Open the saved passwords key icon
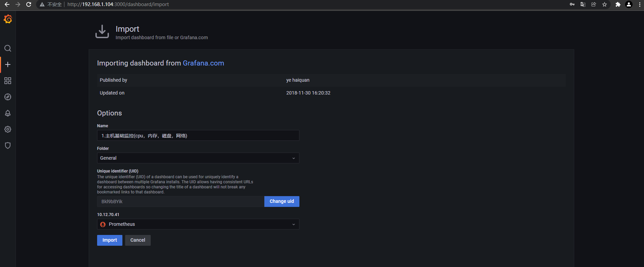Viewport: 644px width, 267px height. click(x=572, y=4)
